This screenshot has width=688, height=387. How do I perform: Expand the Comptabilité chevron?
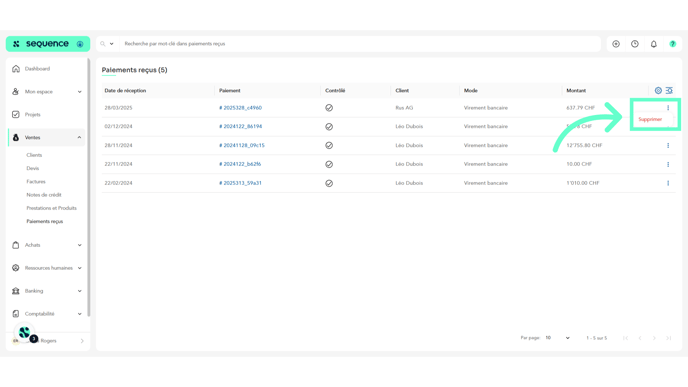[79, 314]
